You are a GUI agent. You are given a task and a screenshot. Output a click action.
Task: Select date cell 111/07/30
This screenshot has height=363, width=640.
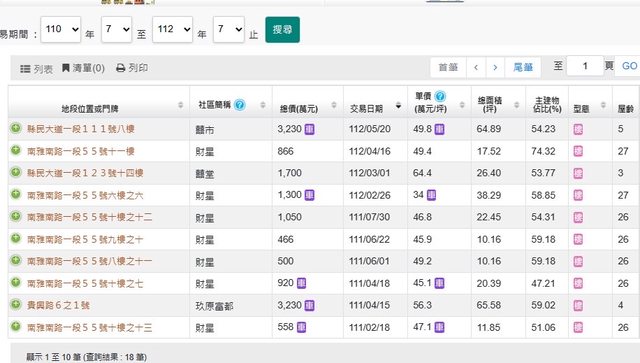click(x=369, y=217)
